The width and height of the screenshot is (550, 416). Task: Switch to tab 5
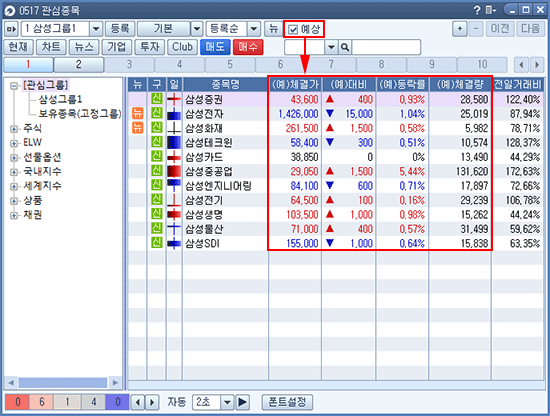(230, 65)
